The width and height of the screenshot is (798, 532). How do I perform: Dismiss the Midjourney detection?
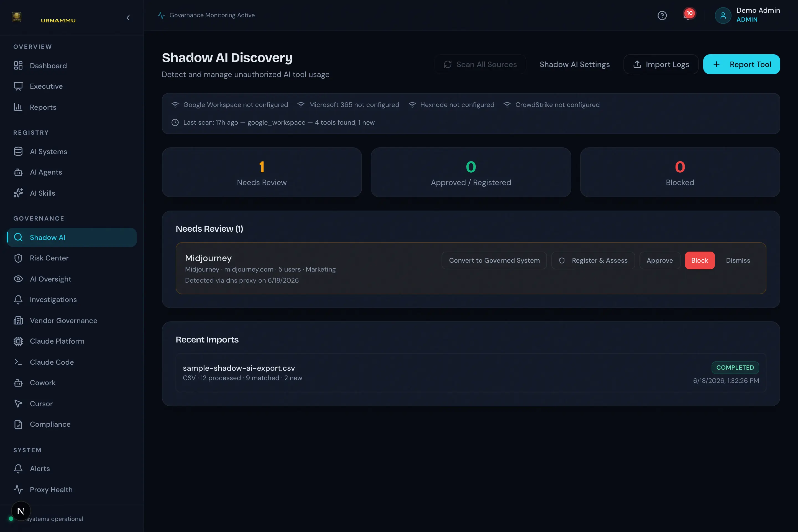tap(738, 260)
